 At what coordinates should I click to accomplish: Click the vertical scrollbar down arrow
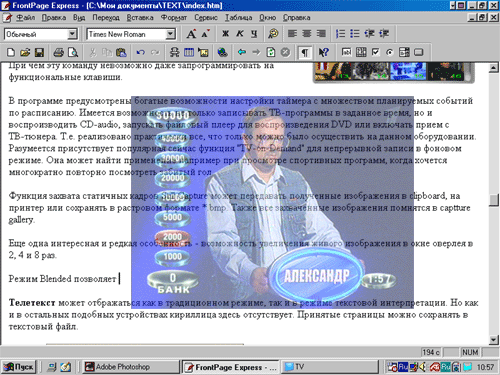(x=494, y=340)
